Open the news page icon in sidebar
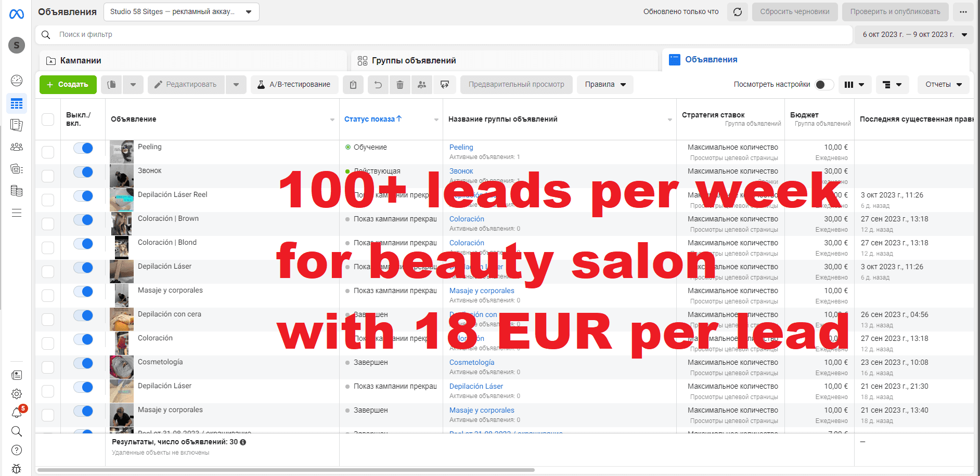The height and width of the screenshot is (476, 980). click(17, 375)
